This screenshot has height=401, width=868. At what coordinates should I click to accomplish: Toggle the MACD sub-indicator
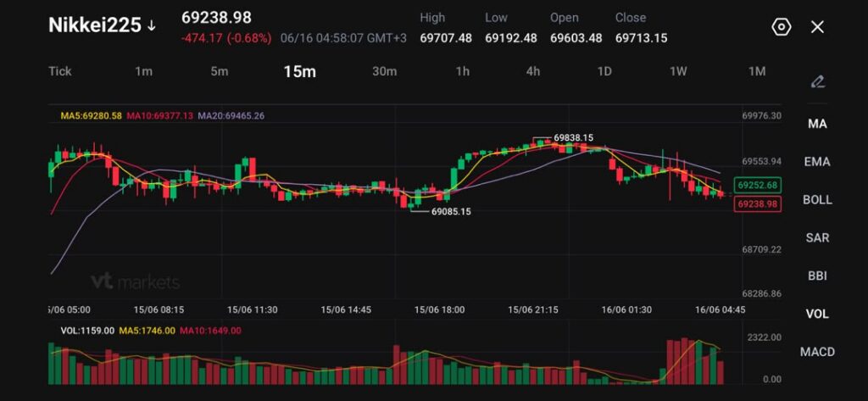coord(817,352)
